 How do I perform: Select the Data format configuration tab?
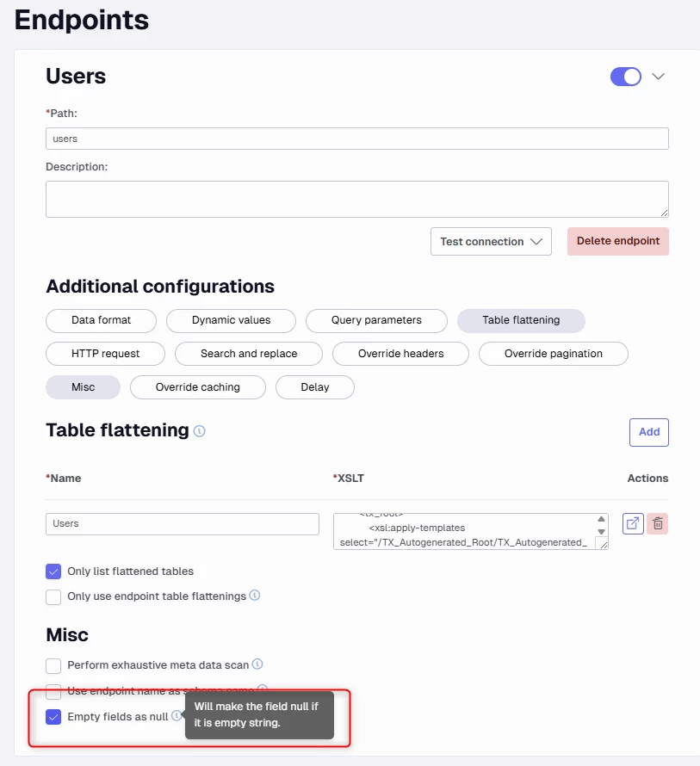tap(102, 320)
